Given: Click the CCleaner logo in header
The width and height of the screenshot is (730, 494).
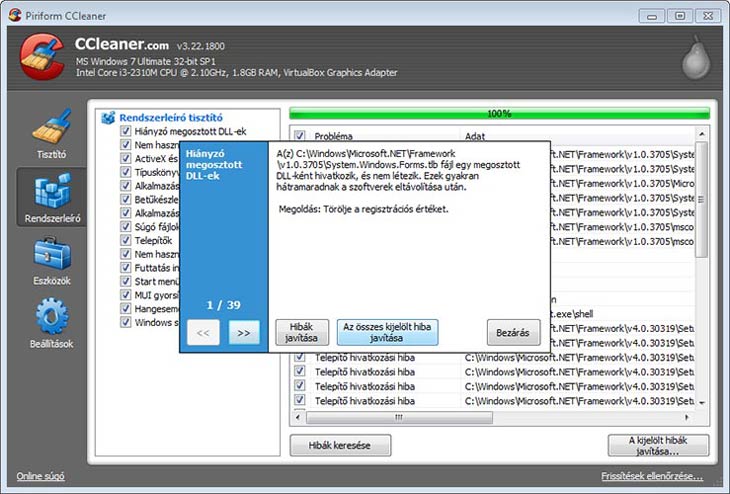Looking at the screenshot, I should [41, 57].
